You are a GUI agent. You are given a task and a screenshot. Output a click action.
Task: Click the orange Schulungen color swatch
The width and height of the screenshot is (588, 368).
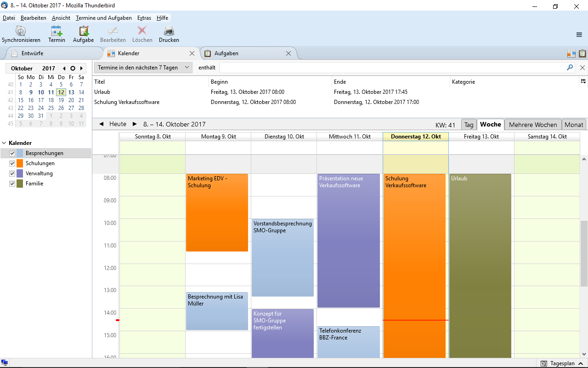tap(20, 163)
